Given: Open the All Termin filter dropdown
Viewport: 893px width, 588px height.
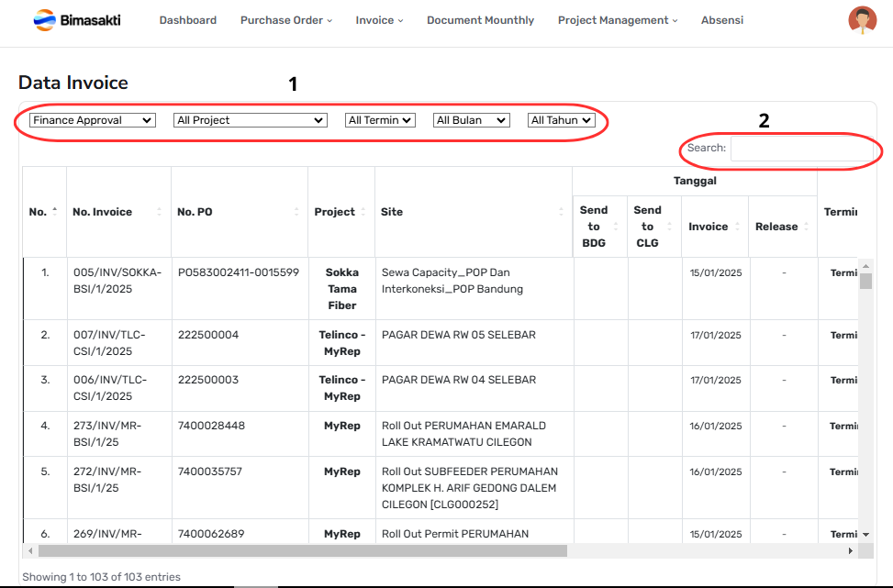Looking at the screenshot, I should pyautogui.click(x=380, y=120).
